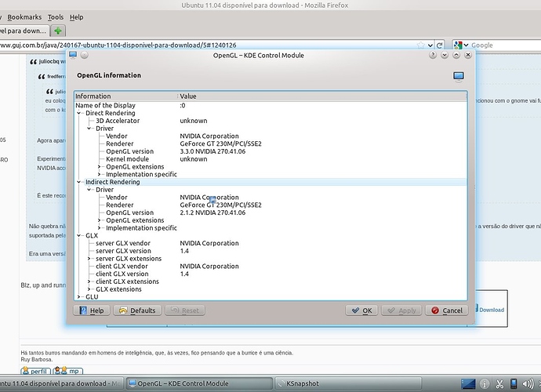541x392 pixels.
Task: Collapse the Direct Rendering tree node
Action: point(79,113)
